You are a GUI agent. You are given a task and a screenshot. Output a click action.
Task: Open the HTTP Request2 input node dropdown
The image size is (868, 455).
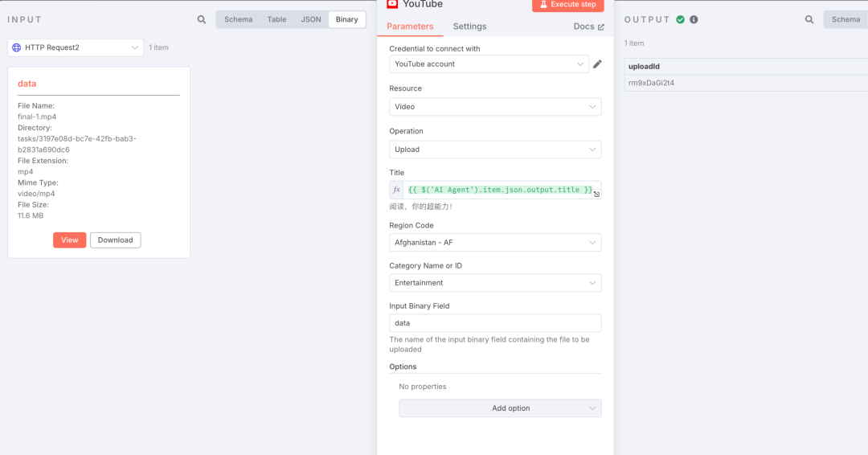click(76, 47)
